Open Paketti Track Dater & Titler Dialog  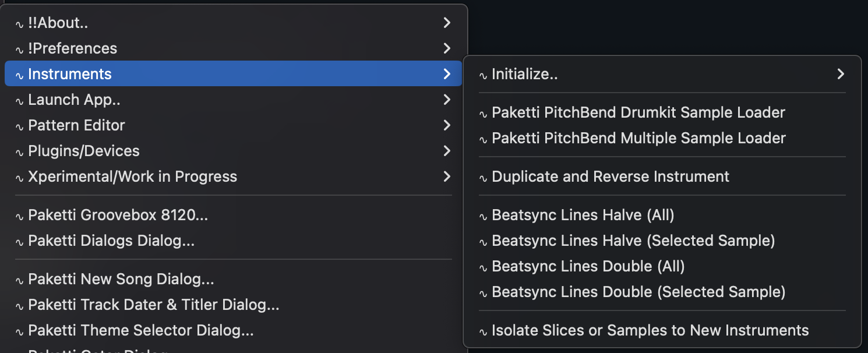pos(154,305)
